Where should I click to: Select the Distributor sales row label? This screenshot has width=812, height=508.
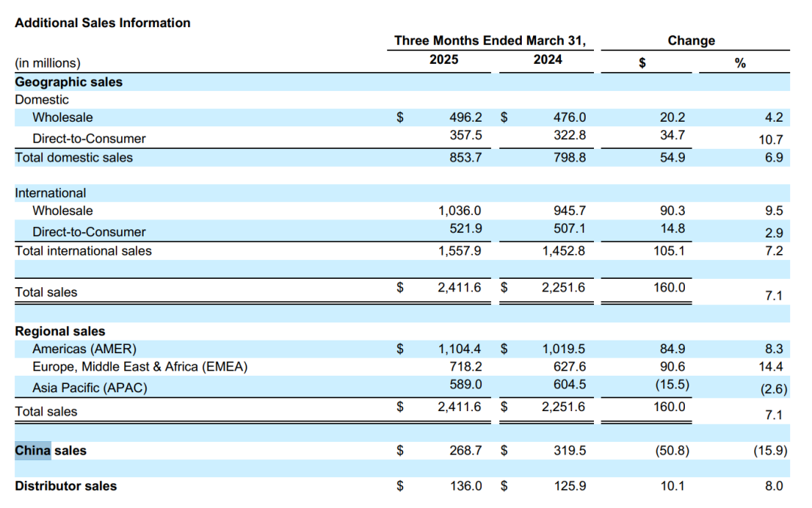point(65,486)
